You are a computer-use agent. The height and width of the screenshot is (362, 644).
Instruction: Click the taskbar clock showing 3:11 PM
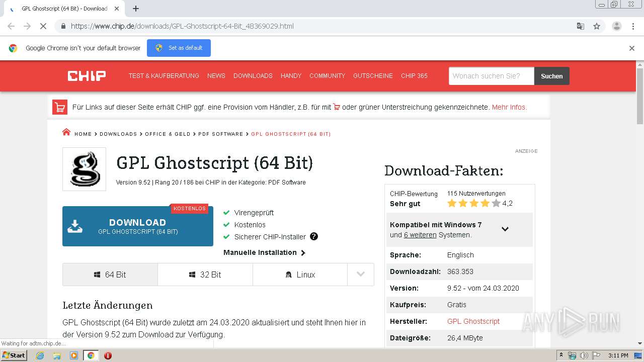618,355
